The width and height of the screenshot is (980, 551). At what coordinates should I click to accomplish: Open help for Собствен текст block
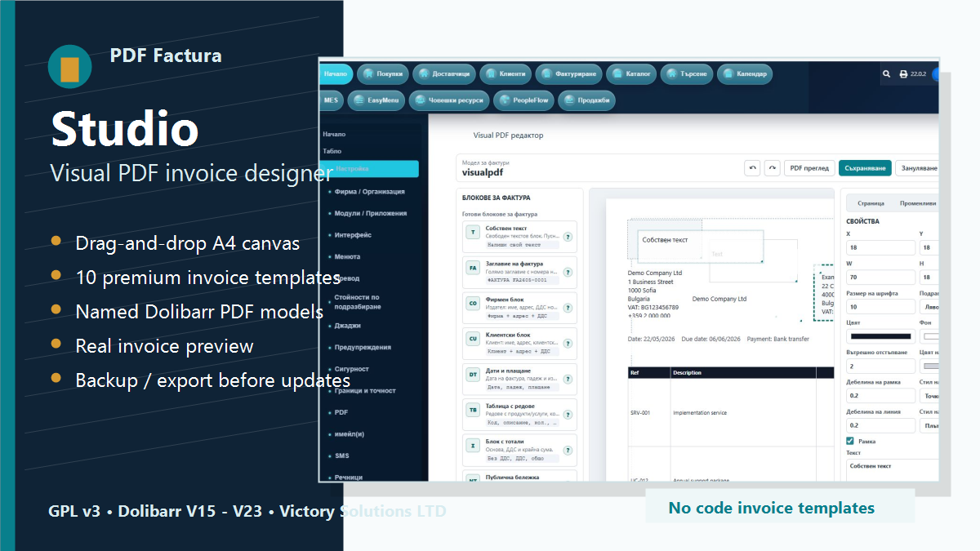(568, 237)
